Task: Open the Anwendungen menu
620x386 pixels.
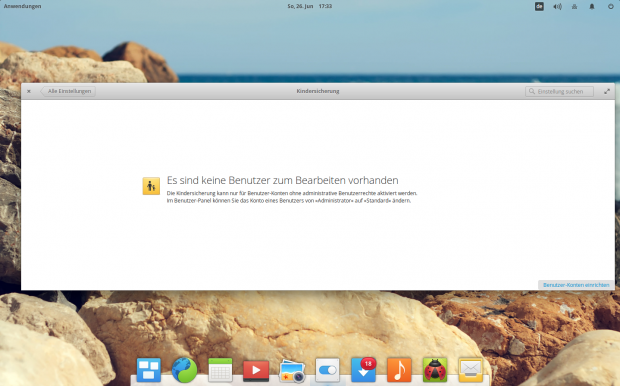Action: tap(23, 6)
